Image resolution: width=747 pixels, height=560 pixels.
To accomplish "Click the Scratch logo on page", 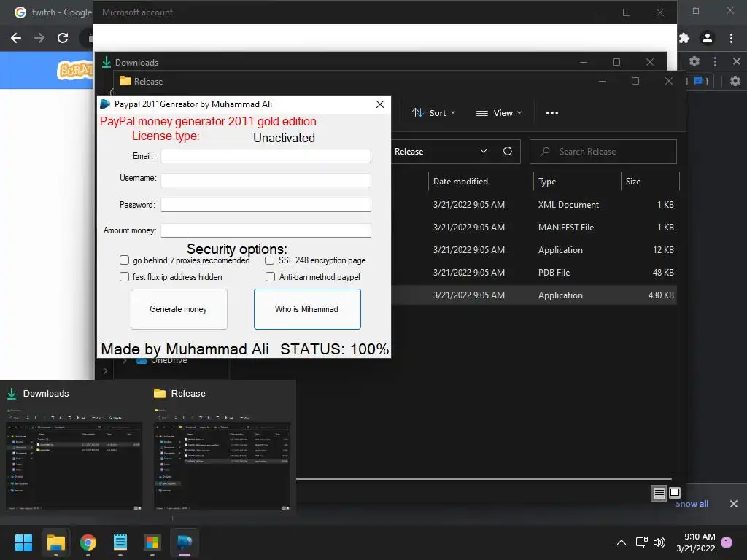I will pyautogui.click(x=75, y=71).
